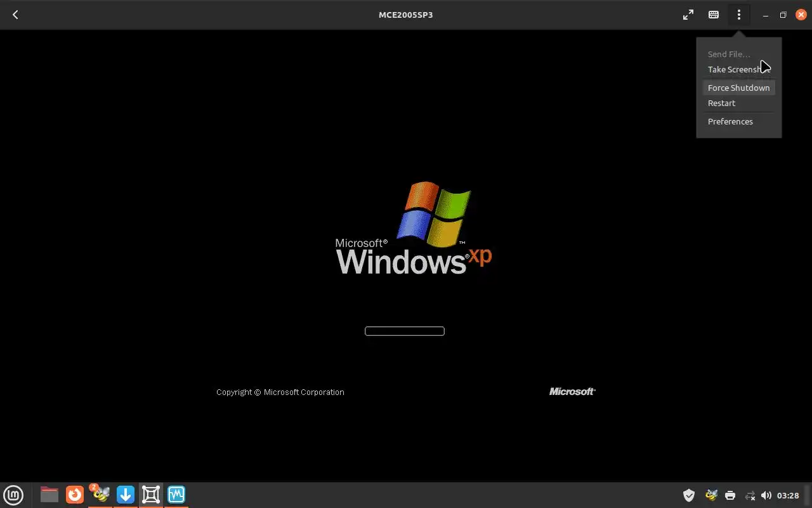The image size is (812, 508).
Task: Click the Microsoft wordmark beside the copyright line
Action: [572, 392]
